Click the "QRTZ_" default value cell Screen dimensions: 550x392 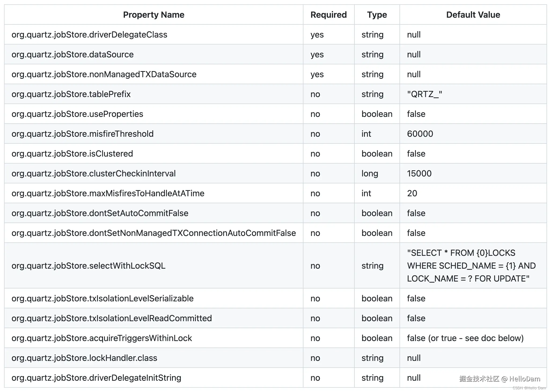pyautogui.click(x=424, y=94)
